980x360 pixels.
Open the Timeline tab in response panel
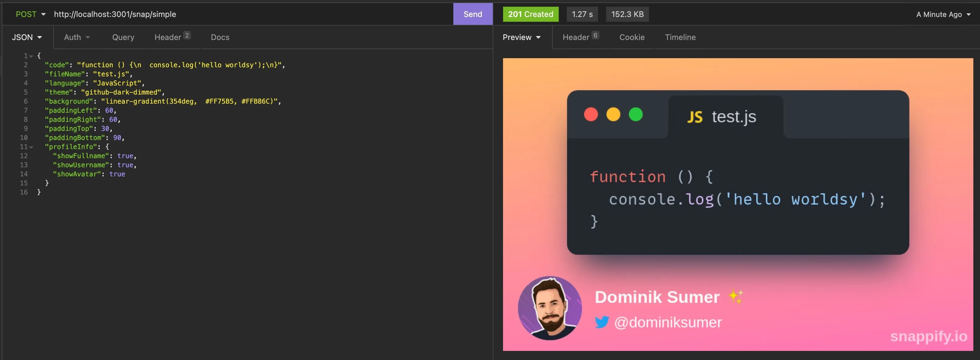680,37
